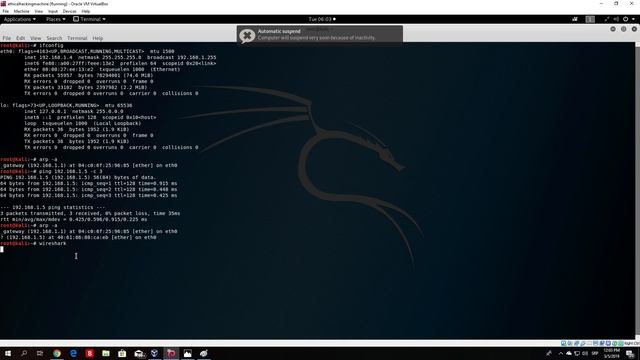
Task: Open the terminal Edit menu
Action: tap(20, 38)
